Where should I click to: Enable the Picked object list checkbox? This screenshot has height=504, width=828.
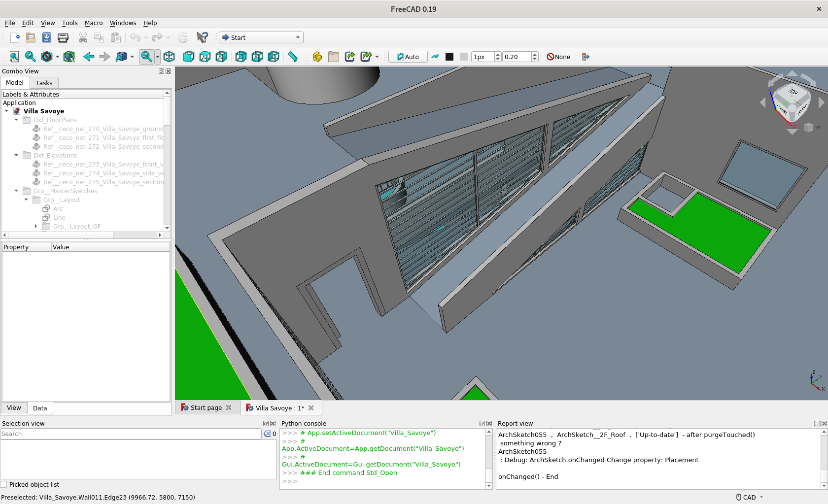(x=4, y=484)
